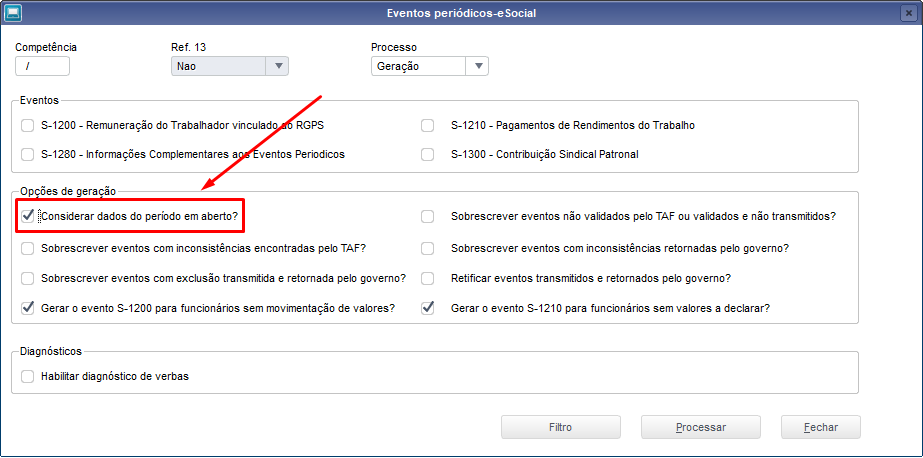The height and width of the screenshot is (458, 923).
Task: Check S-1280 Informações Complementares checkbox
Action: pyautogui.click(x=28, y=154)
